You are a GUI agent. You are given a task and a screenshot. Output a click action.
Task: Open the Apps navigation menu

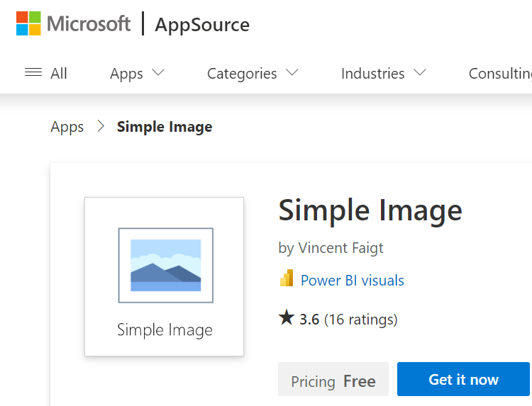[126, 74]
